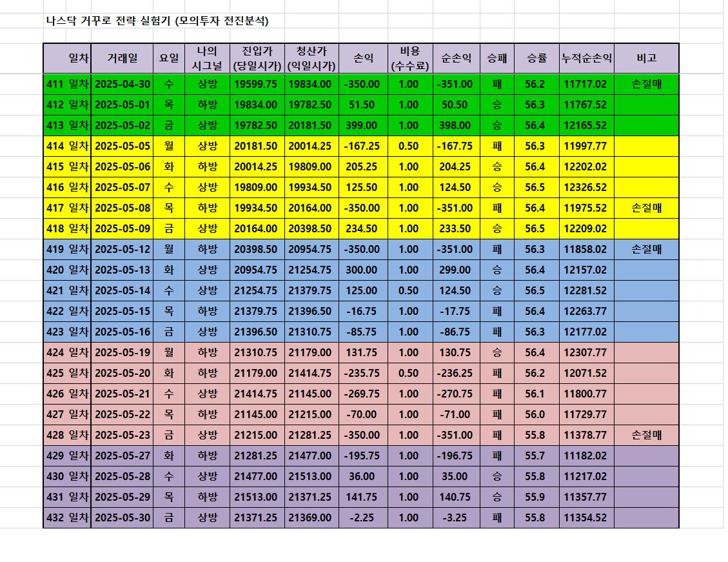Image resolution: width=728 pixels, height=562 pixels.
Task: Select the date cell 2025-05-21
Action: tap(122, 394)
